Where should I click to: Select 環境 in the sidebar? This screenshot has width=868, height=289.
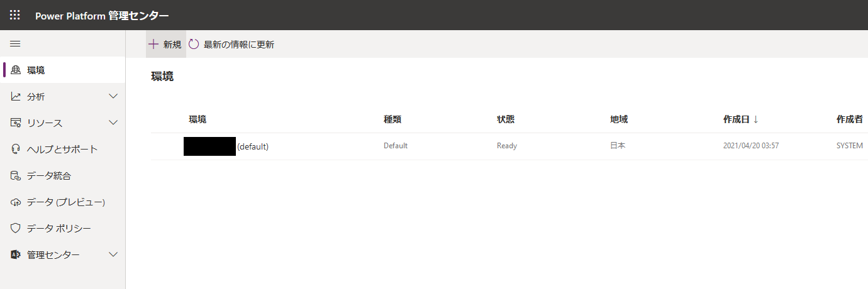coord(63,70)
